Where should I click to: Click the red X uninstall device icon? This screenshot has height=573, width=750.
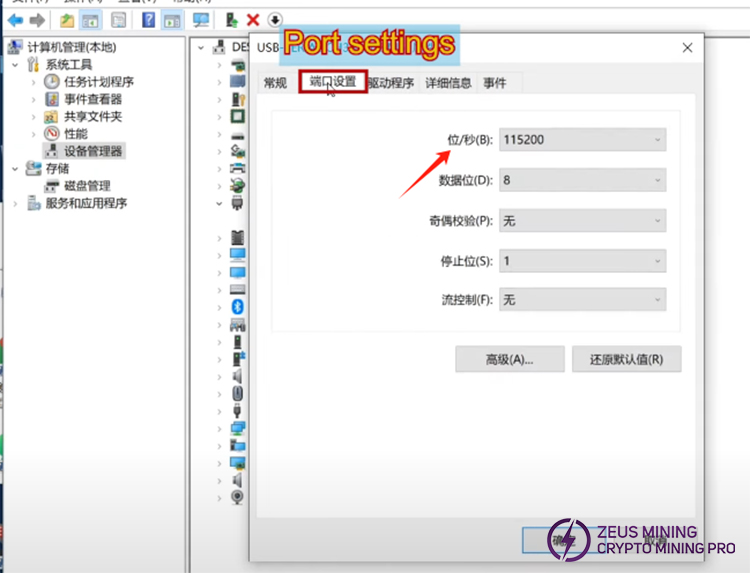253,20
